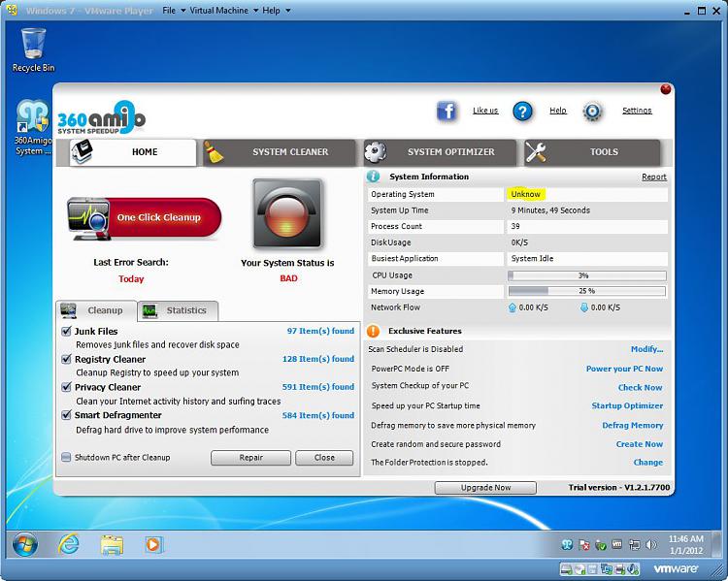Image resolution: width=728 pixels, height=581 pixels.
Task: Click the orange Exclusive Features warning icon
Action: click(373, 331)
